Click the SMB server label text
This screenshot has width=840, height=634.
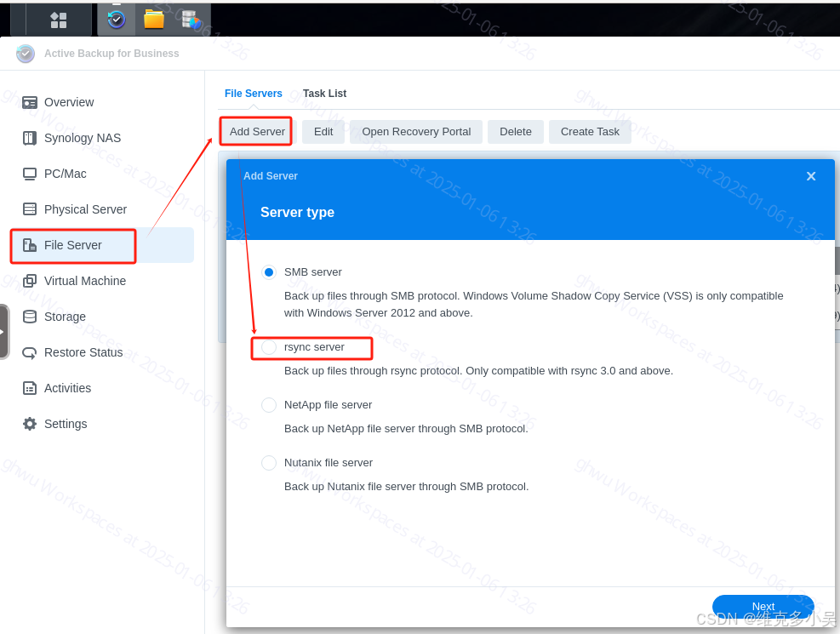(x=313, y=272)
